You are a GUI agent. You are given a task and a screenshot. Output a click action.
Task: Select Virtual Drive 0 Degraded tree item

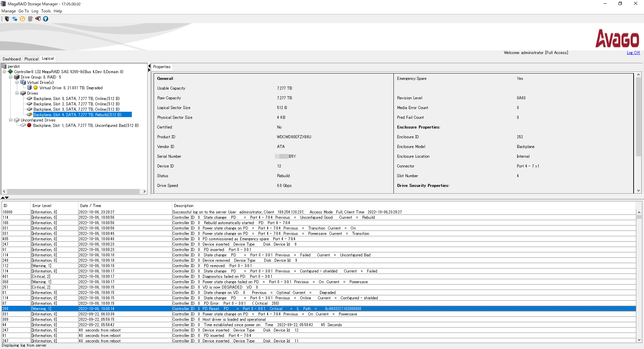tap(71, 88)
